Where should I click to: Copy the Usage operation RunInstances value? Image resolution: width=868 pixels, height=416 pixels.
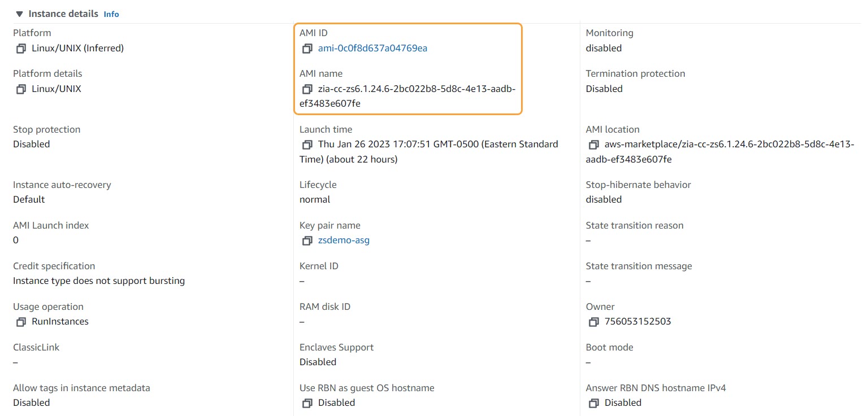[x=21, y=322]
